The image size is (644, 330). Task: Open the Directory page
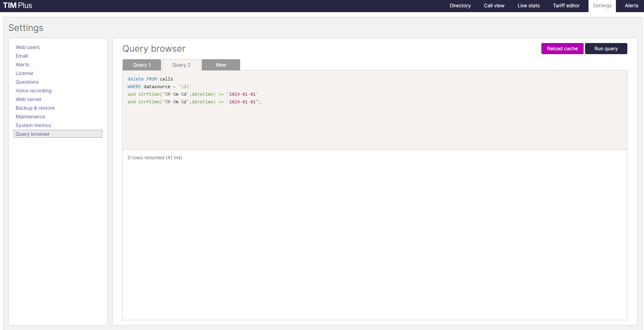(460, 6)
